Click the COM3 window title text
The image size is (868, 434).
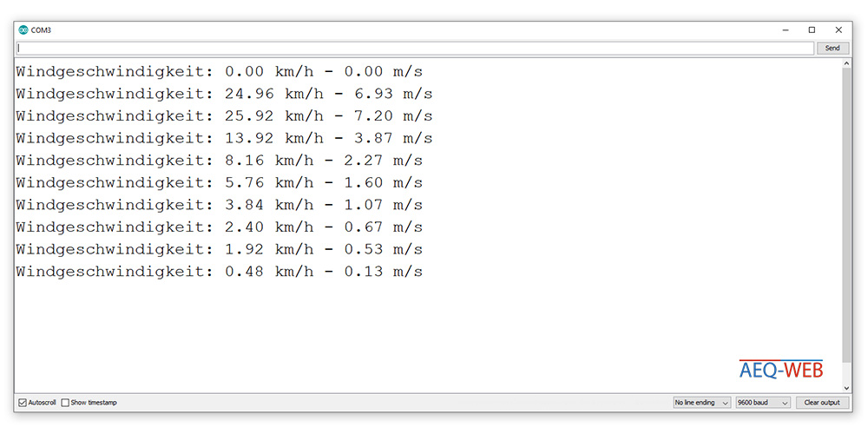[x=41, y=30]
